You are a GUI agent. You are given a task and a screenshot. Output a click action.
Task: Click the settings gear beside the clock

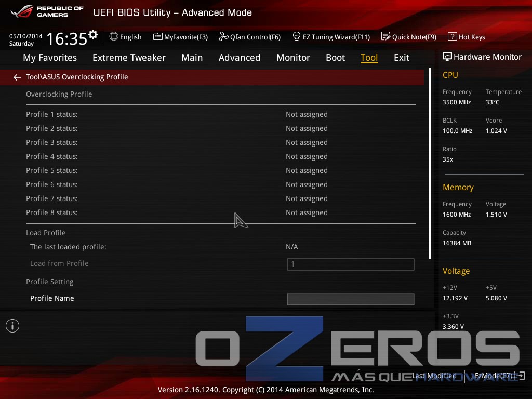93,35
